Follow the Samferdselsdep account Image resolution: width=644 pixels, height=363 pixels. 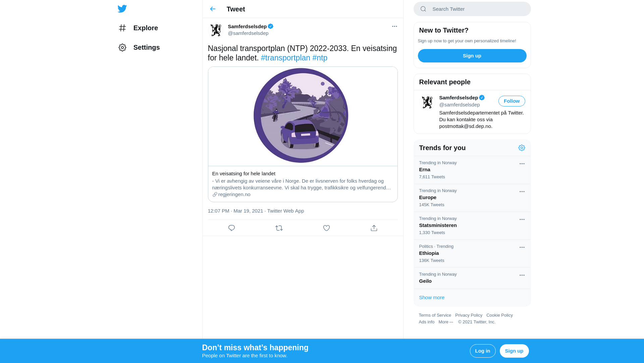coord(512,101)
